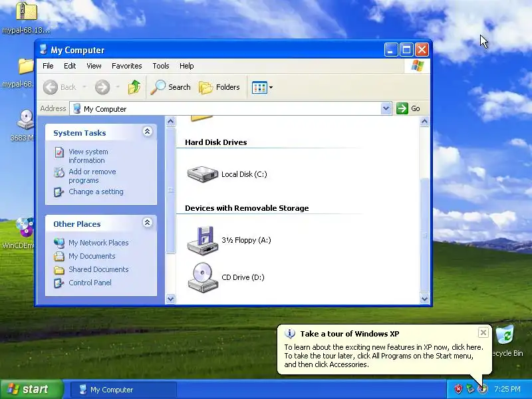Open the Edit menu

(70, 66)
